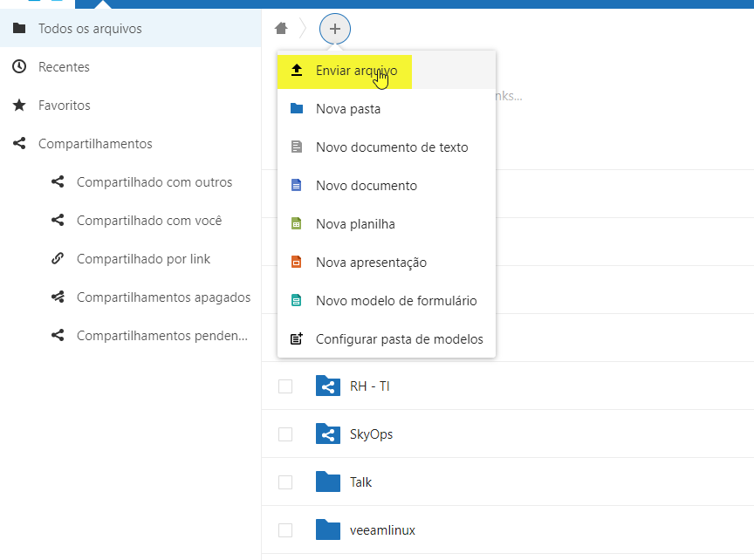Viewport: 754px width, 560px height.
Task: Click blue document icon beside Novo documento
Action: pos(297,185)
